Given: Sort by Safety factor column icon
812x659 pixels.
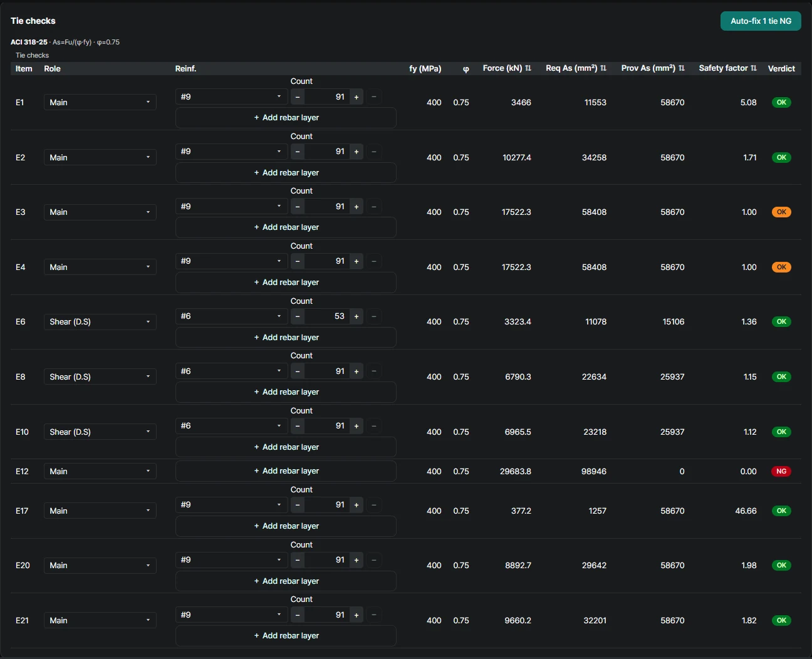Looking at the screenshot, I should [x=754, y=68].
